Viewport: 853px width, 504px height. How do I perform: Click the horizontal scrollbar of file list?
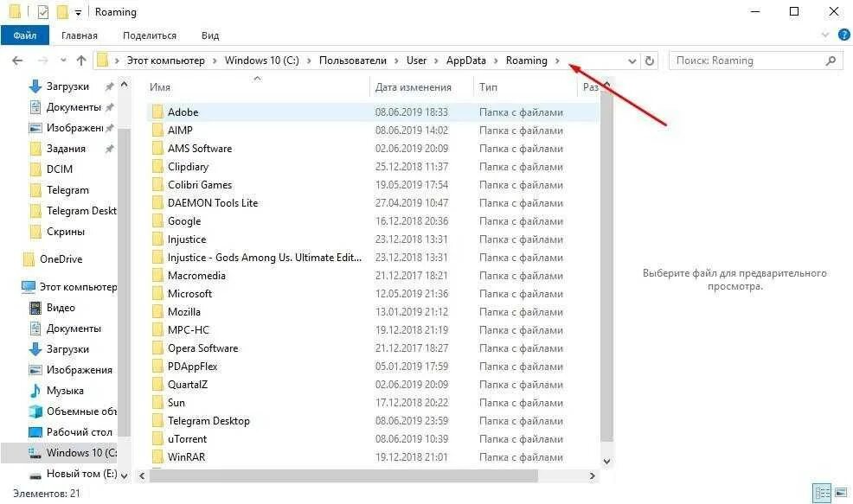pos(343,475)
